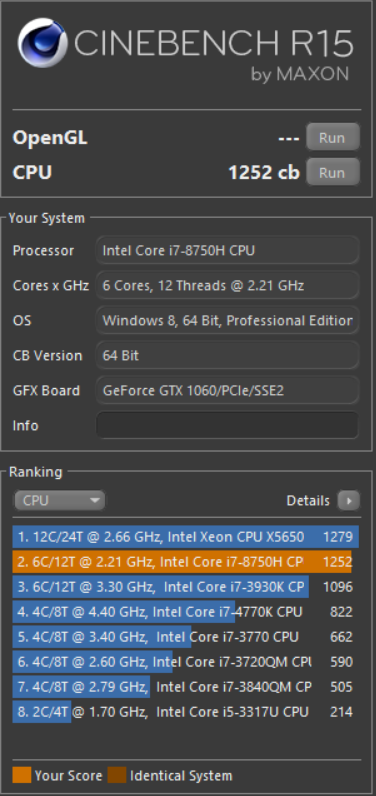Select the i7-3770 ranking row

point(186,637)
